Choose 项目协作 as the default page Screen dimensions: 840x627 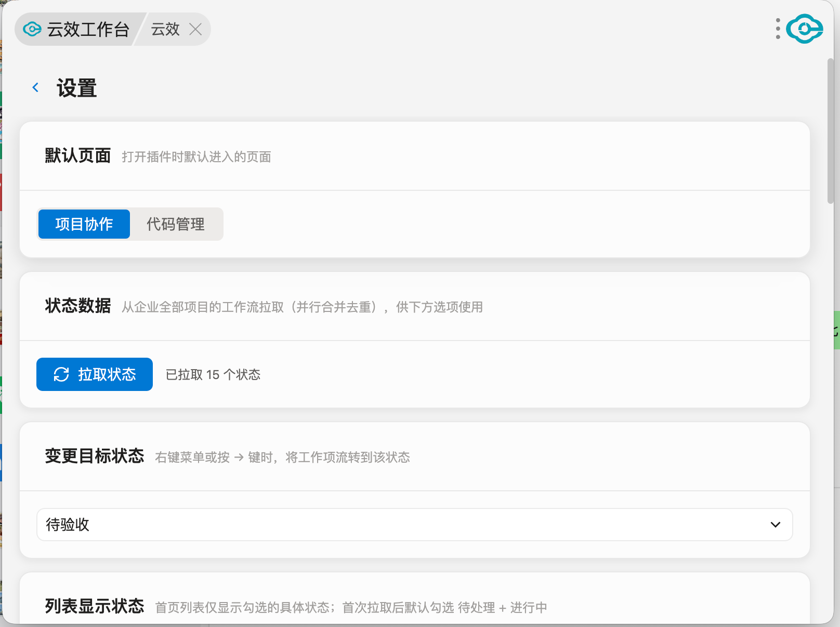coord(84,224)
